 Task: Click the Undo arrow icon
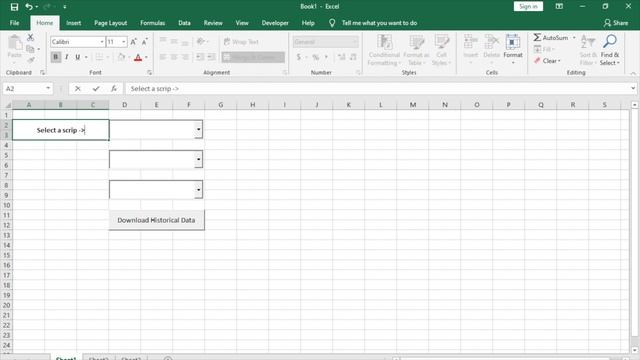29,7
